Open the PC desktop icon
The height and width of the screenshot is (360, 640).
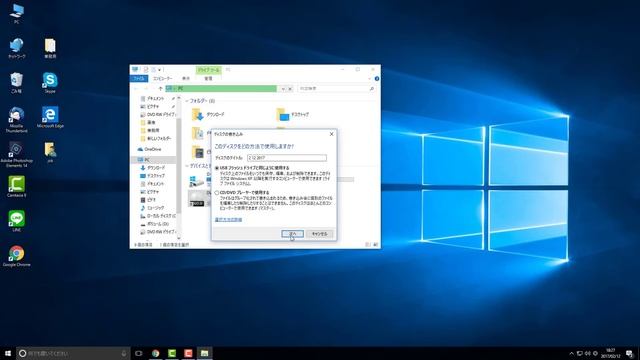coord(17,13)
